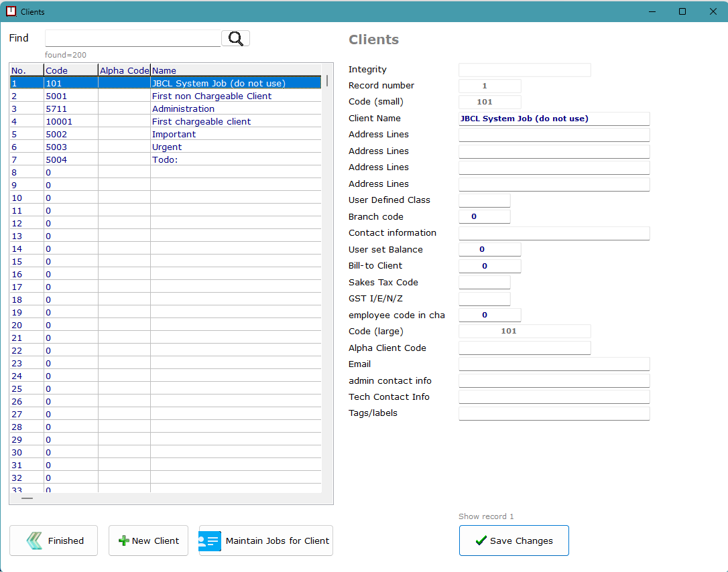Image resolution: width=728 pixels, height=572 pixels.
Task: Click the Email input field
Action: coord(554,364)
